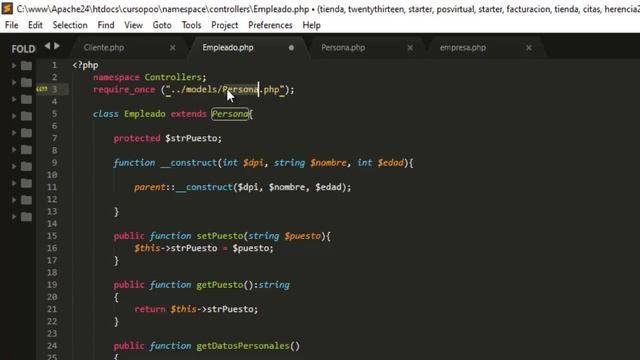Click line number 19 in the gutter
640x360 pixels.
(x=52, y=284)
